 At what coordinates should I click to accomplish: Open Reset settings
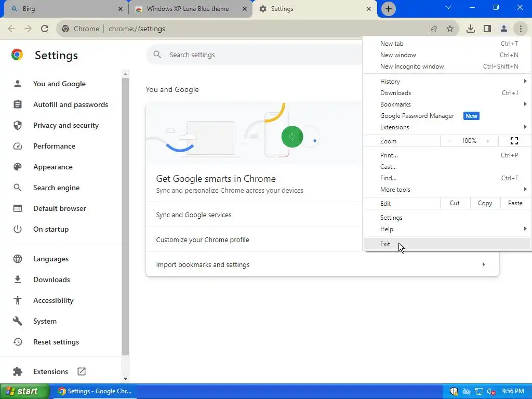tap(56, 342)
